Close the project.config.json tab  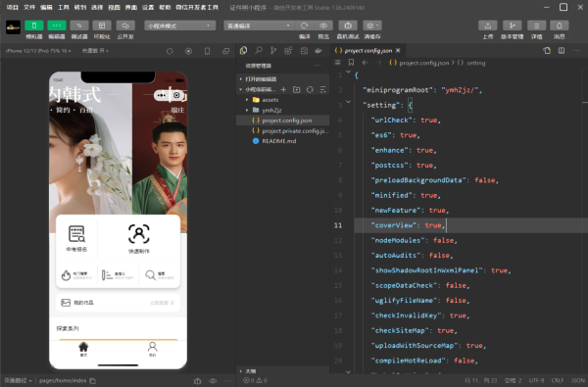pyautogui.click(x=398, y=50)
